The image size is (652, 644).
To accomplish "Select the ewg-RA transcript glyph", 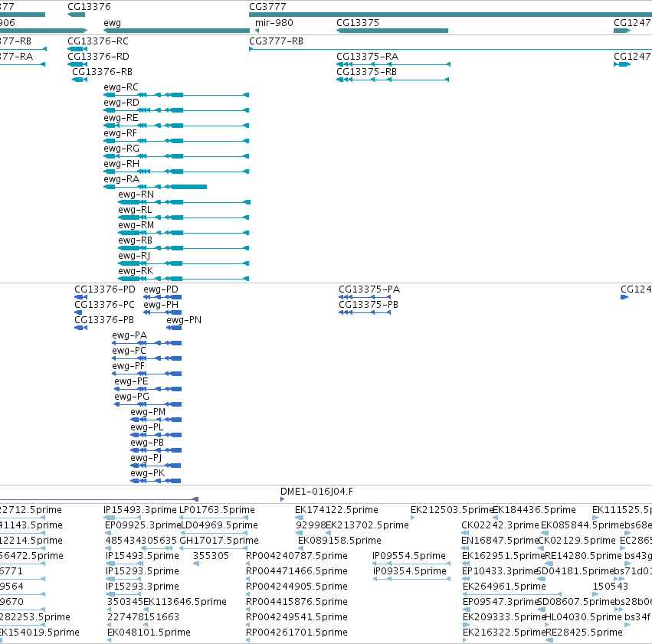I will (x=155, y=187).
